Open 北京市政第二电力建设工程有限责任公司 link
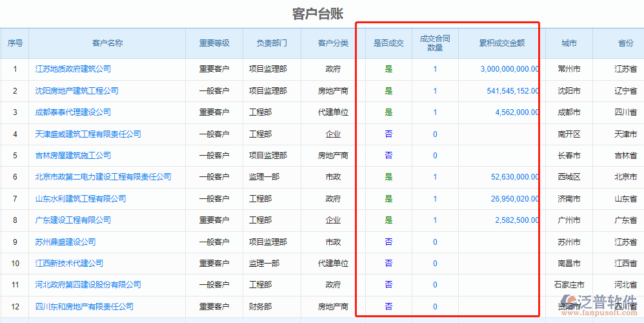 pyautogui.click(x=103, y=177)
